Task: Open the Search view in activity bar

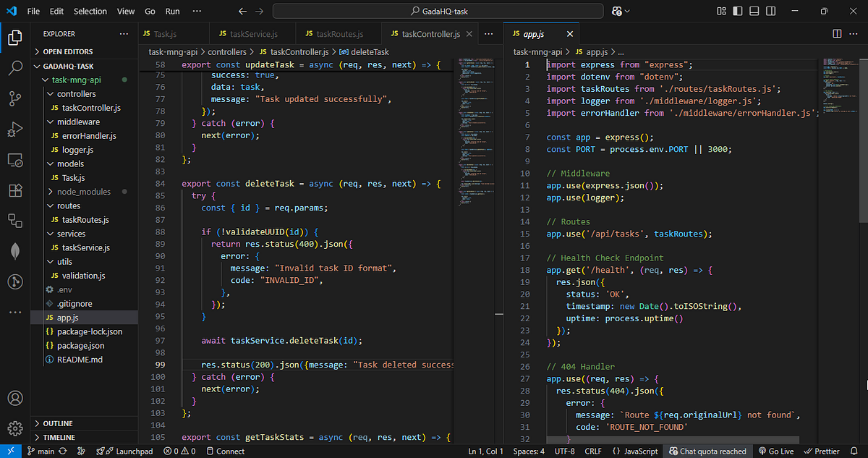Action: 15,69
